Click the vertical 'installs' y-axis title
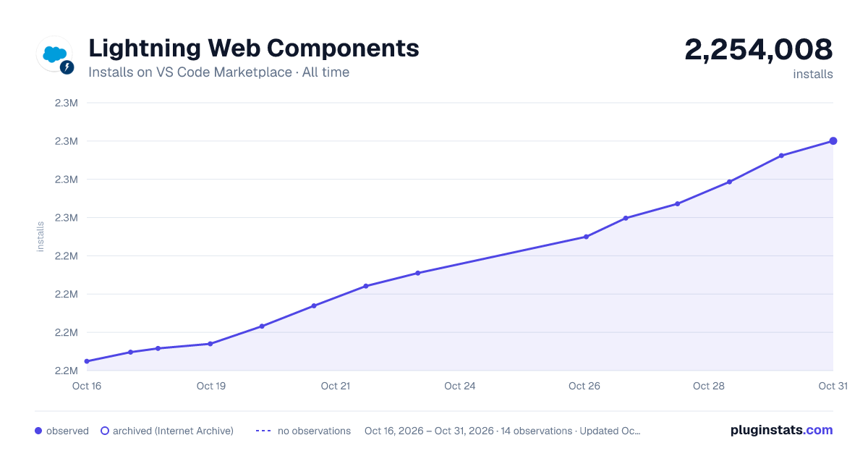Screen dimensions: 868x456 [41, 237]
